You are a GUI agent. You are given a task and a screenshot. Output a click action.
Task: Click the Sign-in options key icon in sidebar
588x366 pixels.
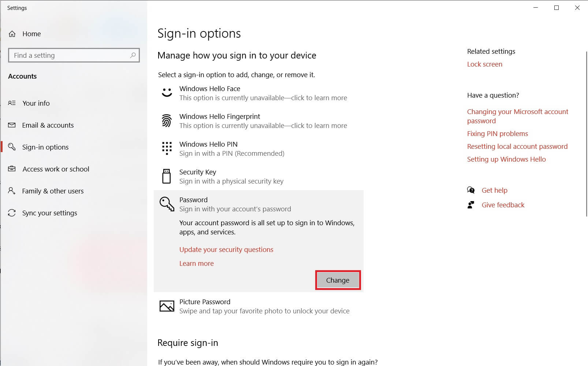pyautogui.click(x=12, y=147)
